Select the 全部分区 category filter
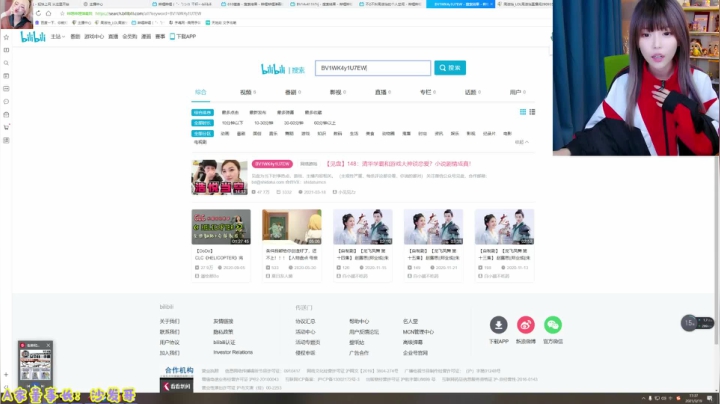 202,134
